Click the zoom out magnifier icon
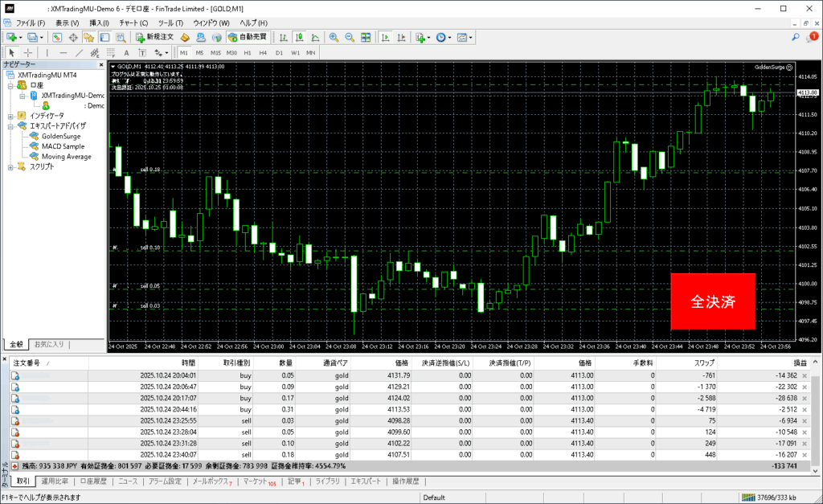Image resolution: width=823 pixels, height=504 pixels. click(x=350, y=38)
